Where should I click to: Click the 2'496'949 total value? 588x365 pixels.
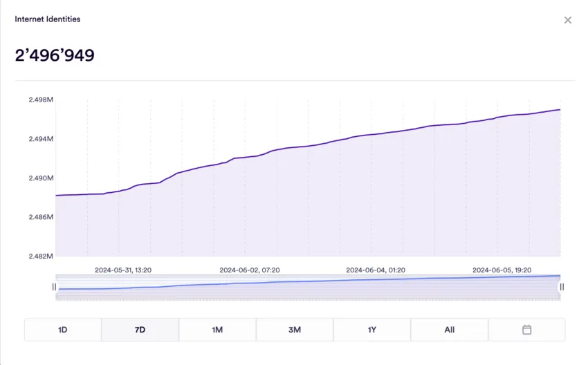click(55, 56)
